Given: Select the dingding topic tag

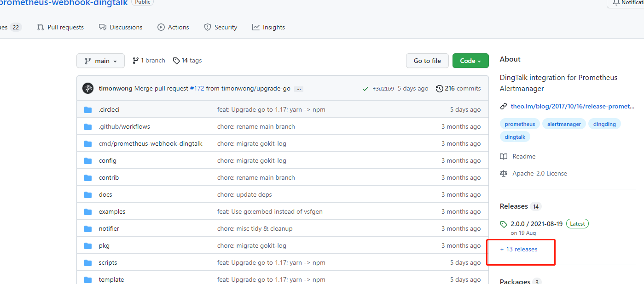Looking at the screenshot, I should (604, 124).
